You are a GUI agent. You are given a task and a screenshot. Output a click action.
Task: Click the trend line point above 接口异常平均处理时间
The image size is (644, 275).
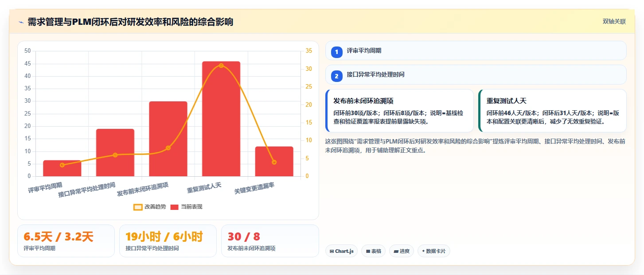pos(115,155)
